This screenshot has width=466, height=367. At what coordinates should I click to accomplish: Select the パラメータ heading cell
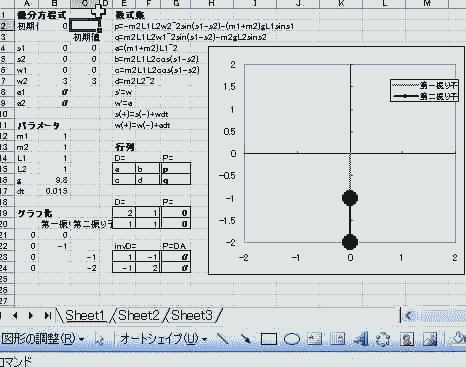point(38,125)
